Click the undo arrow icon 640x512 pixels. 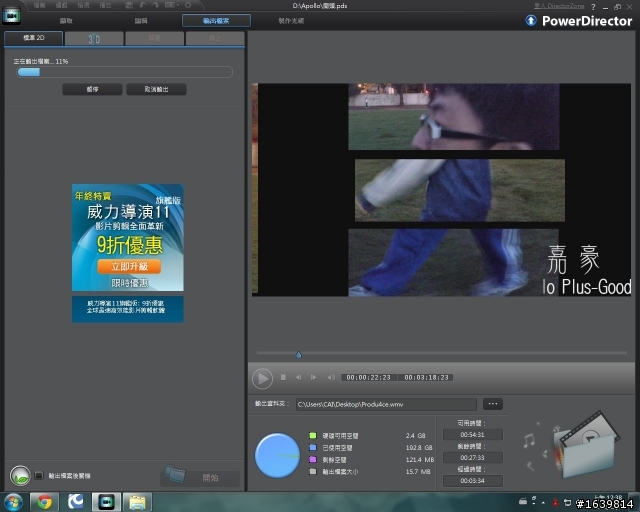click(x=142, y=5)
